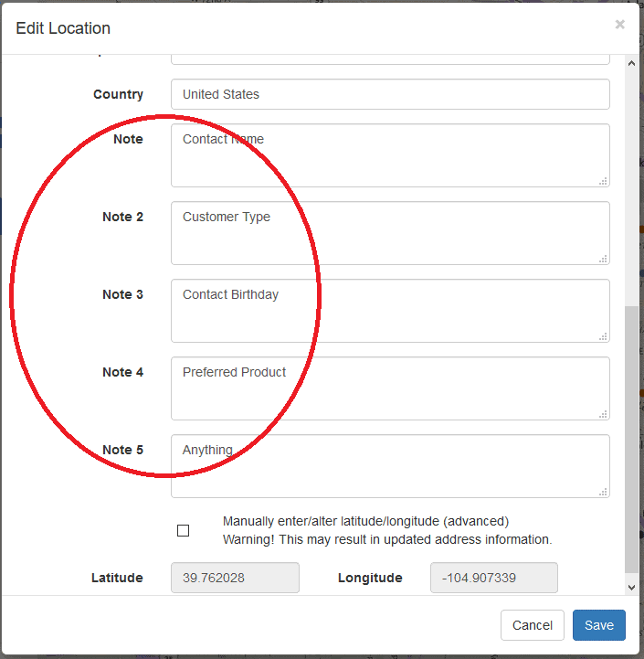Click the resize grip of the Note textarea
Screen dimensions: 644x659
(603, 181)
